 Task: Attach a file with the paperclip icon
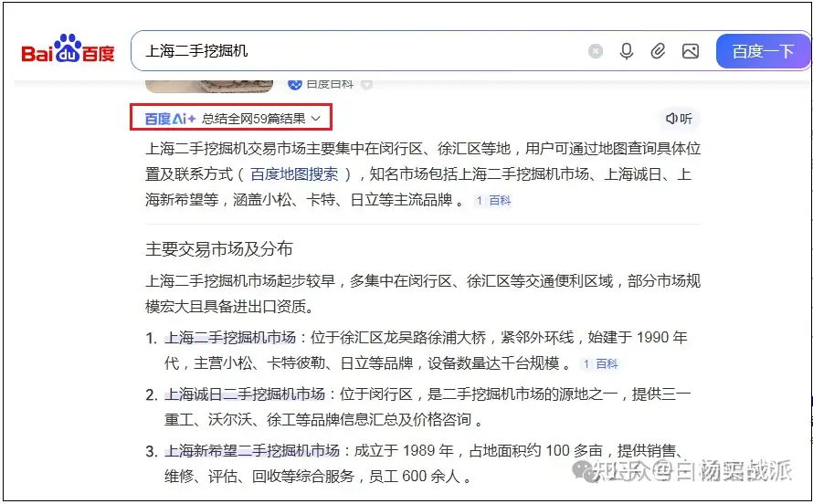(x=658, y=51)
